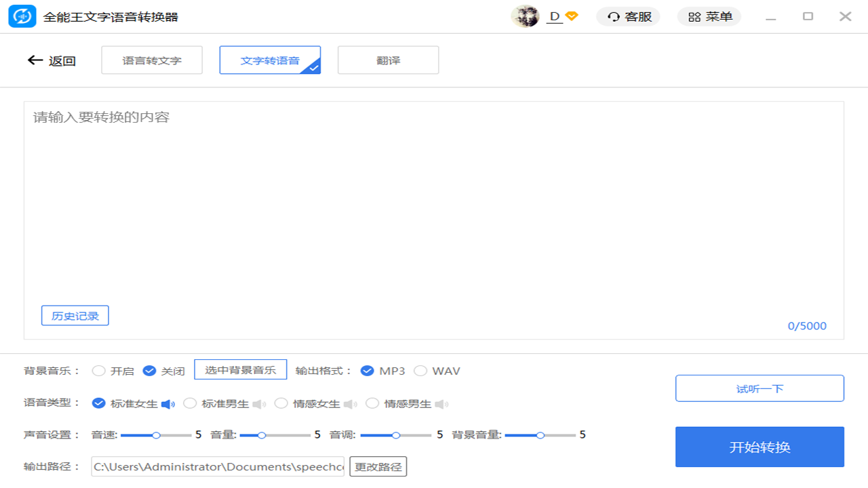Screen dimensions: 868x488
Task: Adjust the 音速 speed slider handle
Action: (157, 435)
